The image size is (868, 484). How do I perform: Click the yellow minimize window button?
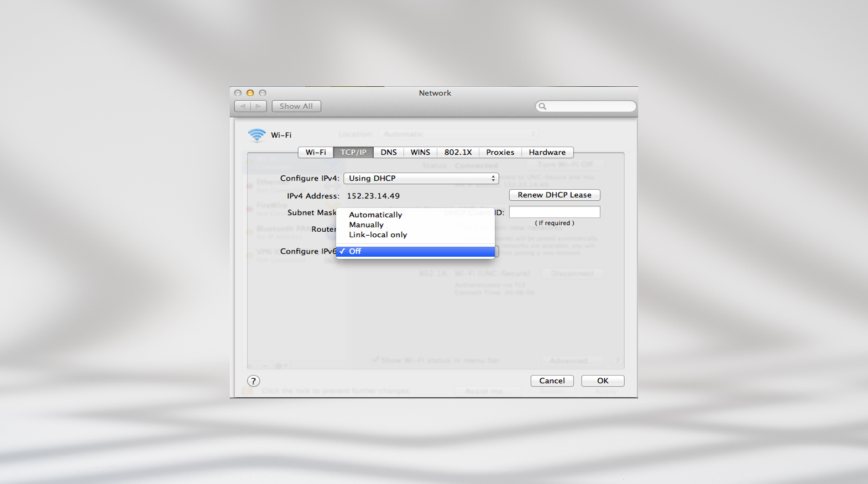pos(250,93)
